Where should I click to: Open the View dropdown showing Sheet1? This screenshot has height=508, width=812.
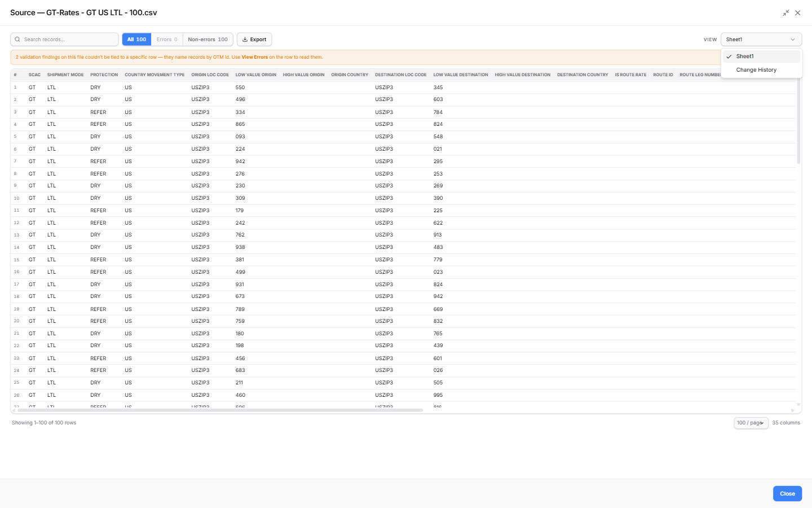click(x=761, y=40)
